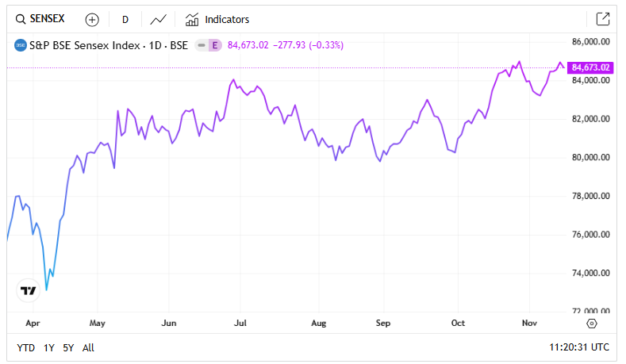The height and width of the screenshot is (364, 626).
Task: Click the compare/add symbol plus icon
Action: point(92,19)
